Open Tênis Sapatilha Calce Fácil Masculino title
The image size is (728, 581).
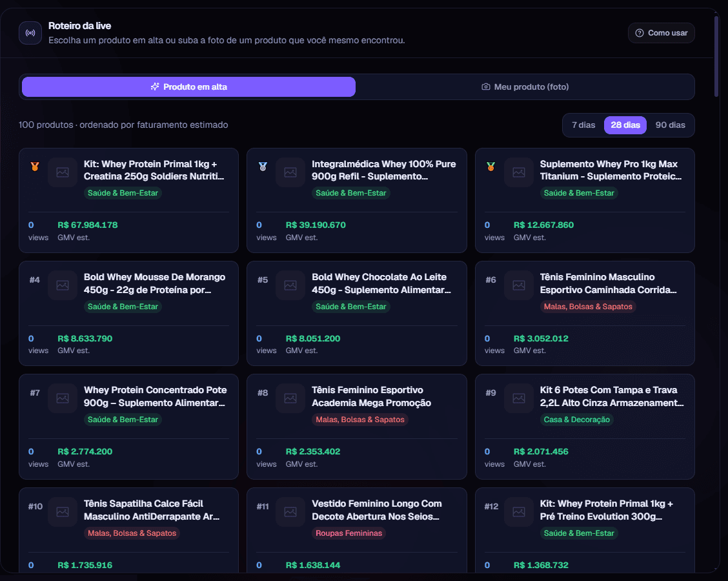152,510
